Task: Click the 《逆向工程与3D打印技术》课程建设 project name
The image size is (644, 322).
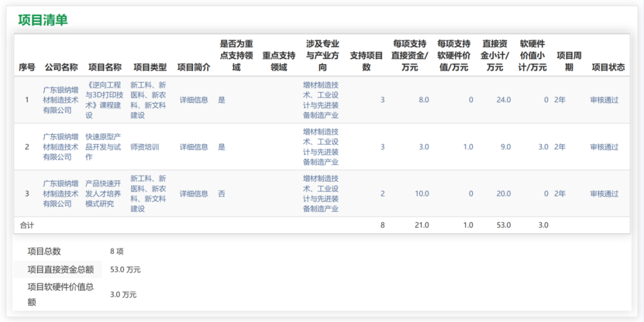Action: coord(104,100)
